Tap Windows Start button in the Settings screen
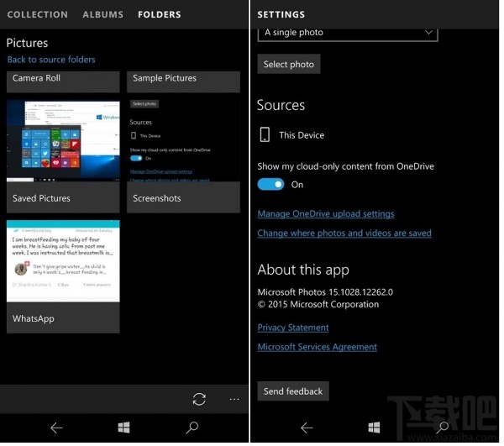Screen dimensions: 504x446 pos(374,428)
